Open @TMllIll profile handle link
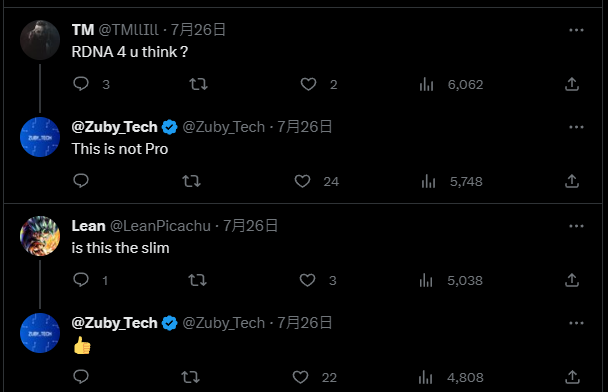The height and width of the screenshot is (392, 608). 128,30
